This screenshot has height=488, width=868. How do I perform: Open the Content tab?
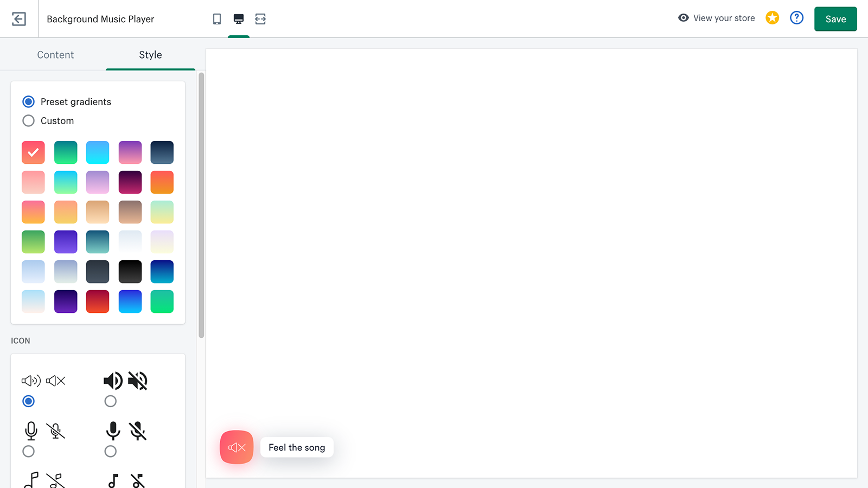click(55, 55)
